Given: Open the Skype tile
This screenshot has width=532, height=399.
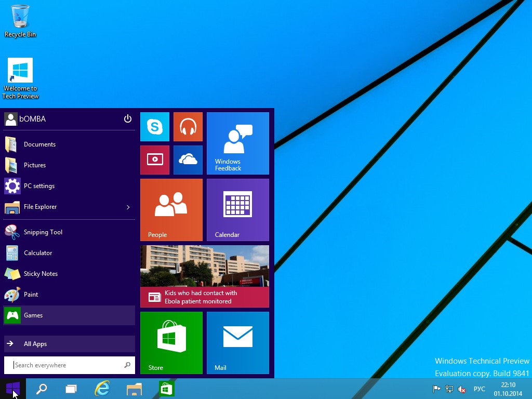Looking at the screenshot, I should pos(155,127).
